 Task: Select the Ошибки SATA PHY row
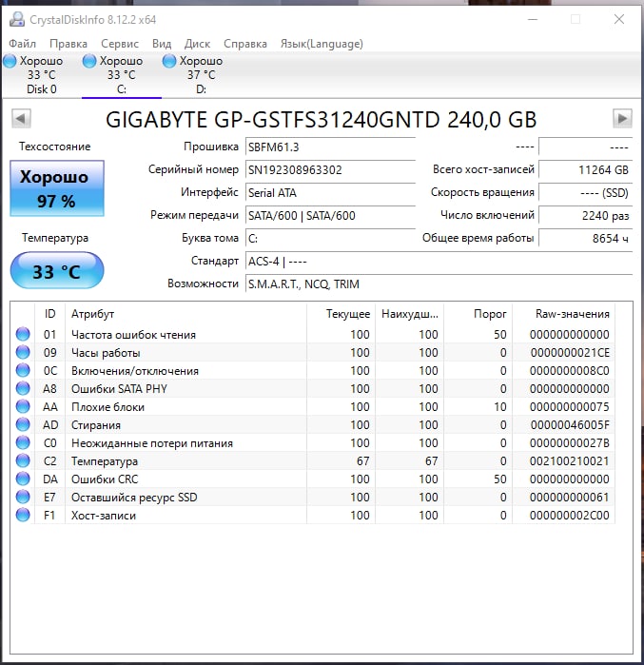pos(313,388)
